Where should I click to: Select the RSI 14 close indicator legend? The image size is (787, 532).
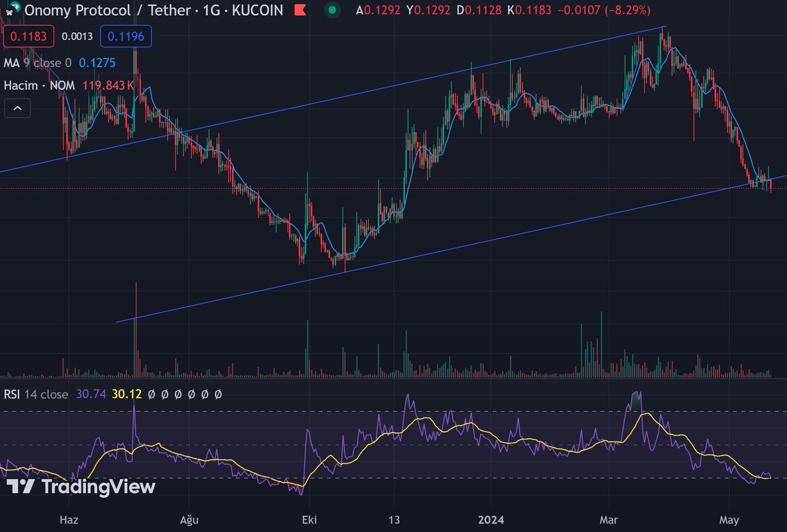[x=36, y=394]
